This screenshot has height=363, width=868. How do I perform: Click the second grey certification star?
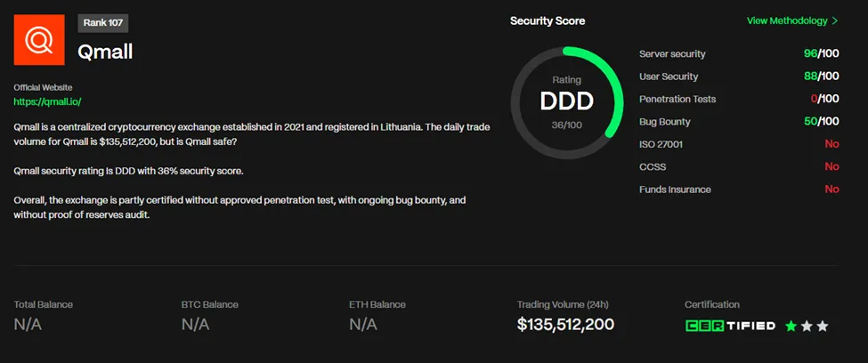(807, 327)
